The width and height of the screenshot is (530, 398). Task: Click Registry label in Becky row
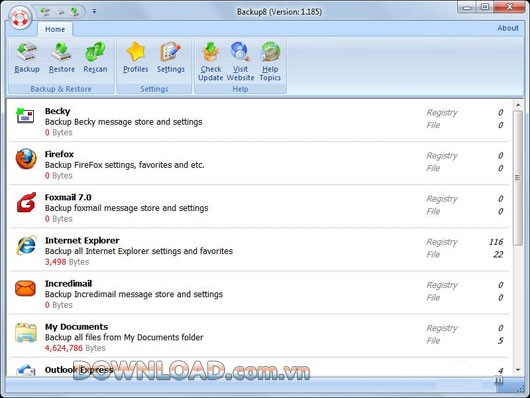click(x=442, y=113)
